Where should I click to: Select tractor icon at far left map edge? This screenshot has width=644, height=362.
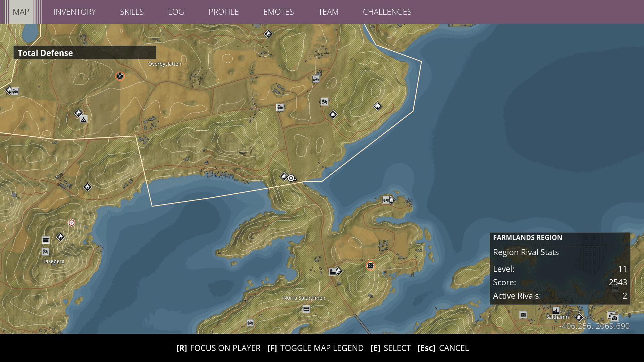coord(15,91)
